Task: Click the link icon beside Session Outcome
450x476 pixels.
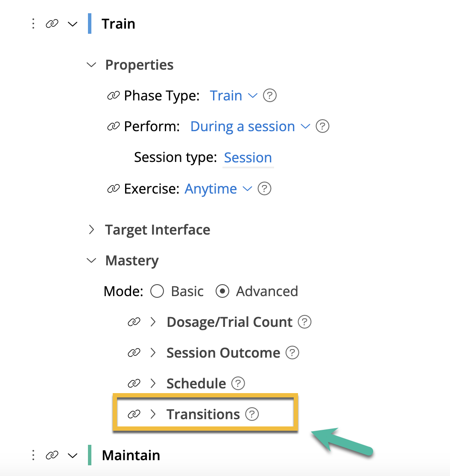Action: tap(135, 353)
